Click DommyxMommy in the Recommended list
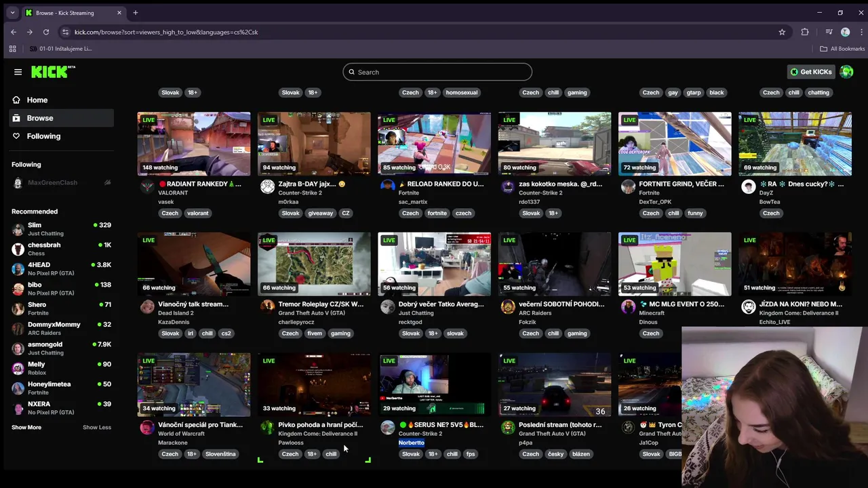This screenshot has width=868, height=488. click(x=61, y=329)
